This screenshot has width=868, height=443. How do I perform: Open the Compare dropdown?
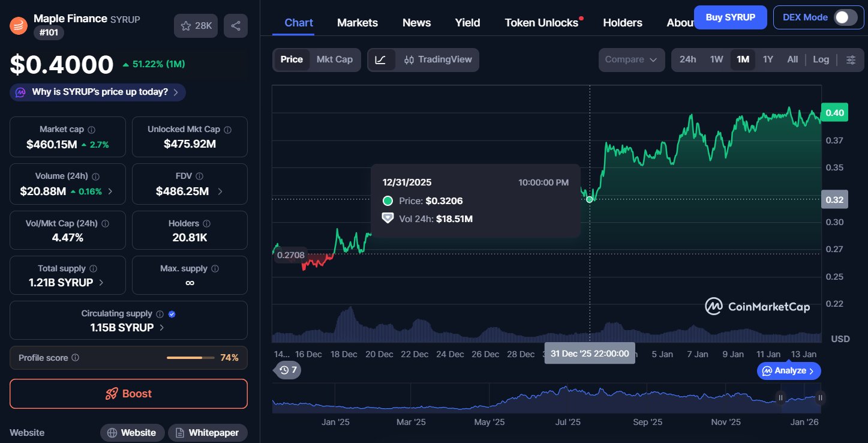pos(631,60)
